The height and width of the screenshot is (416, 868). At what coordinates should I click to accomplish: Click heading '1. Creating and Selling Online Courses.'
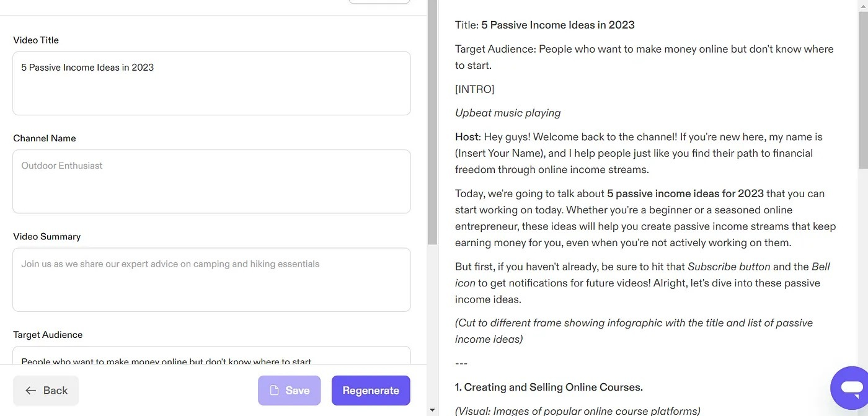(x=549, y=387)
